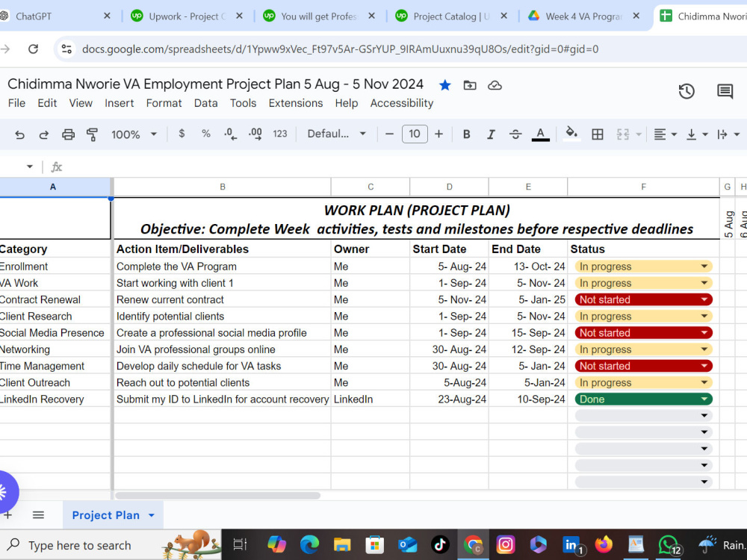747x560 pixels.
Task: Open the Project Plan tab dropdown arrow
Action: coord(152,515)
